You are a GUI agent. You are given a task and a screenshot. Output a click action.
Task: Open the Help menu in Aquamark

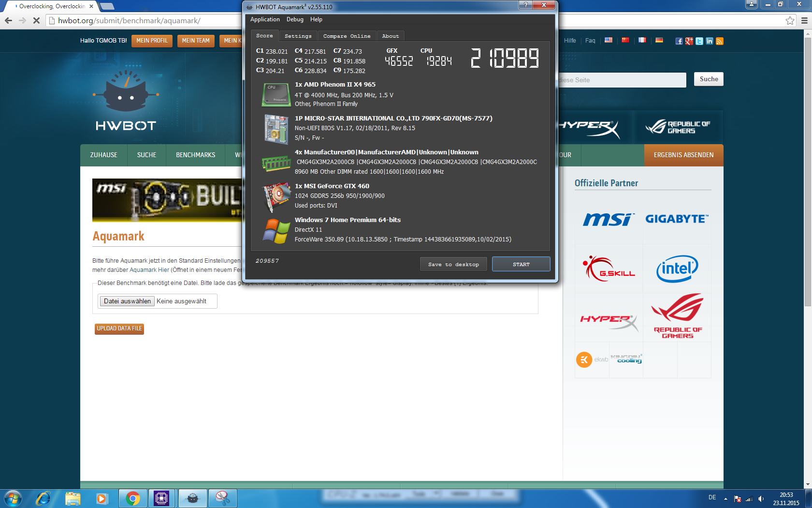[x=316, y=19]
